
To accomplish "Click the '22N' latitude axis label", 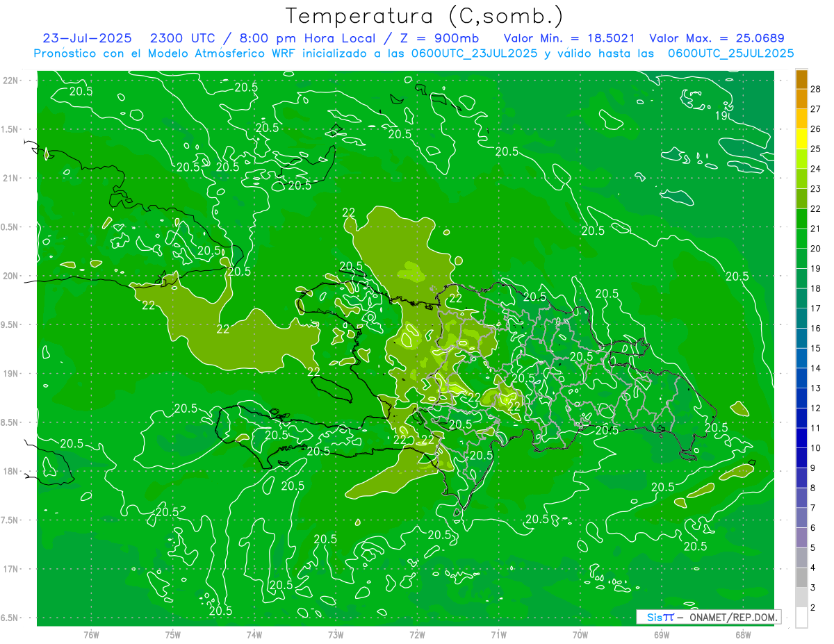I will [x=10, y=80].
